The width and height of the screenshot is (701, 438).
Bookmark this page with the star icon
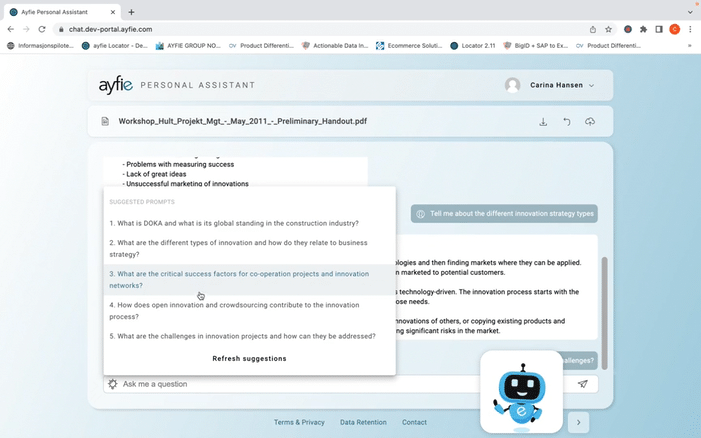[x=608, y=29]
